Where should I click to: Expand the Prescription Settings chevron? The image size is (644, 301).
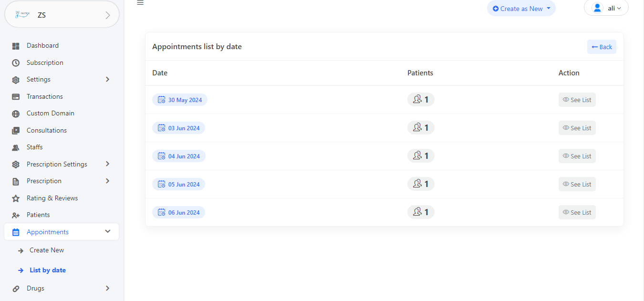tap(107, 164)
